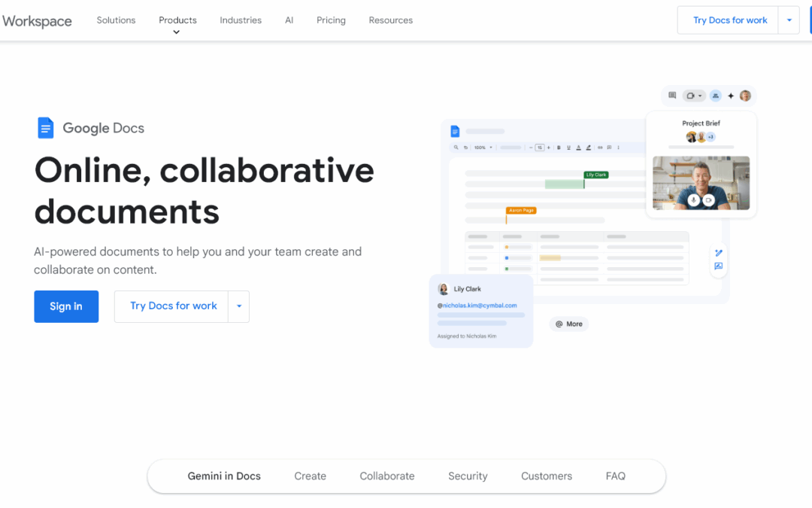Click the blue Google Docs logo icon
Image resolution: width=812 pixels, height=508 pixels.
point(46,127)
